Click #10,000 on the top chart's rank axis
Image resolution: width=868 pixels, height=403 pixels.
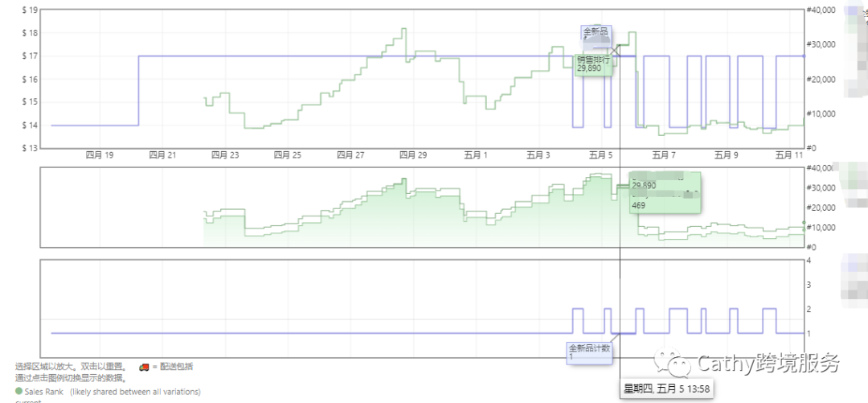pyautogui.click(x=821, y=113)
